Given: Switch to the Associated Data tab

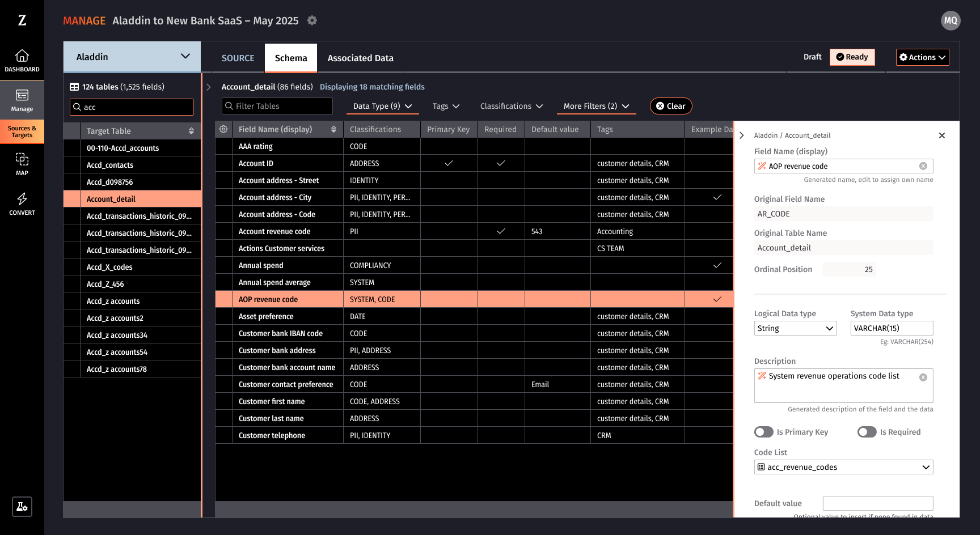Looking at the screenshot, I should point(361,58).
